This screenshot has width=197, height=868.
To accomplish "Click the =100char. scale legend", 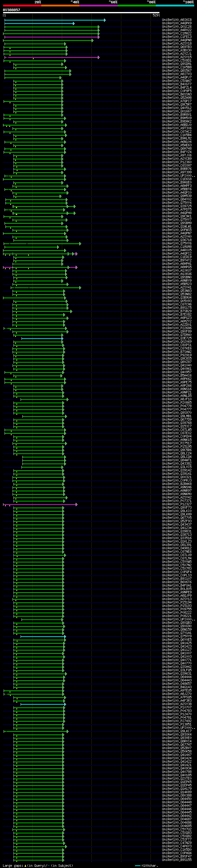I will pos(146,866).
